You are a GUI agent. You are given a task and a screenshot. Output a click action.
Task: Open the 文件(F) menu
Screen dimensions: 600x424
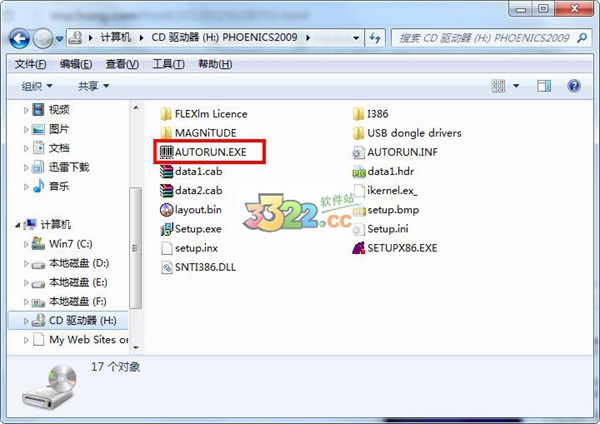pyautogui.click(x=31, y=64)
